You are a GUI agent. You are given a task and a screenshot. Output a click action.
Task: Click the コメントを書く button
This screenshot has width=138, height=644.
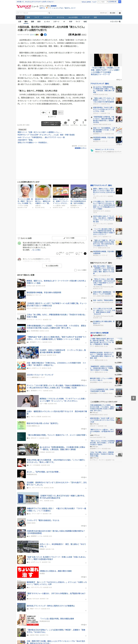coord(69,238)
